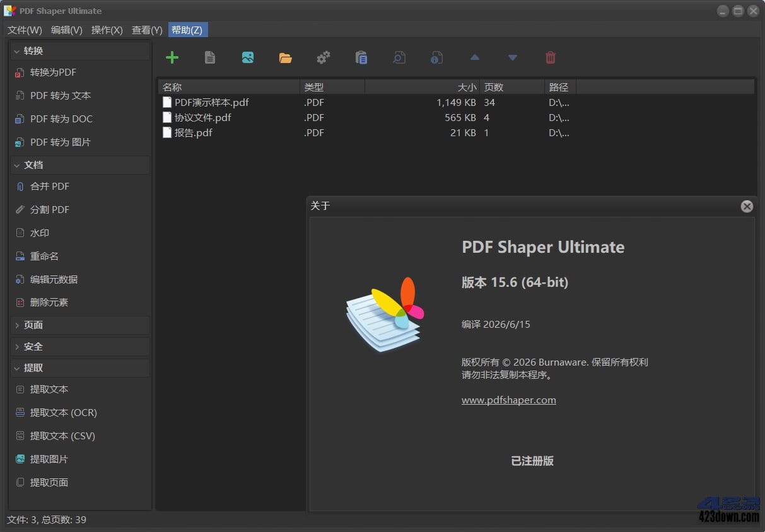Close the 关于 dialog

[x=747, y=206]
